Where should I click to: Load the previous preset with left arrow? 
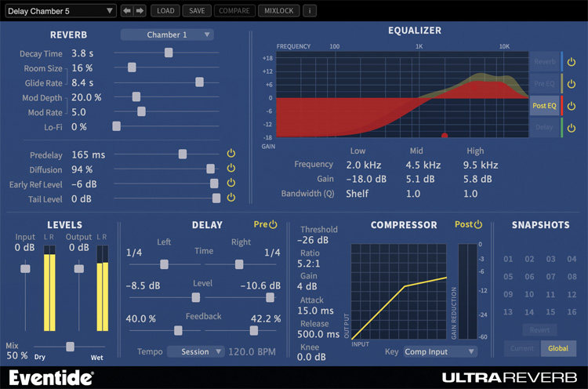[127, 11]
